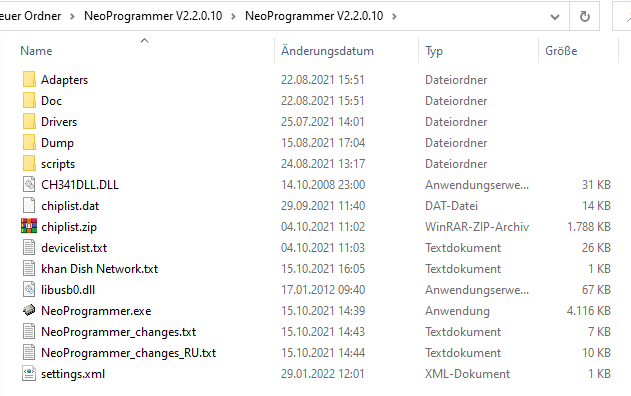Image resolution: width=631 pixels, height=396 pixels.
Task: Select the blank chiplist.dat file icon
Action: pyautogui.click(x=29, y=206)
